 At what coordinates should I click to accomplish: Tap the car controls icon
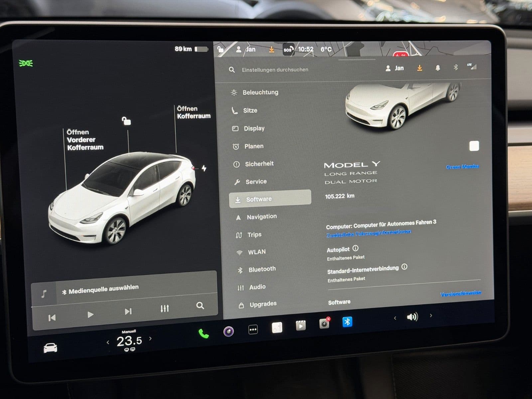(x=51, y=348)
